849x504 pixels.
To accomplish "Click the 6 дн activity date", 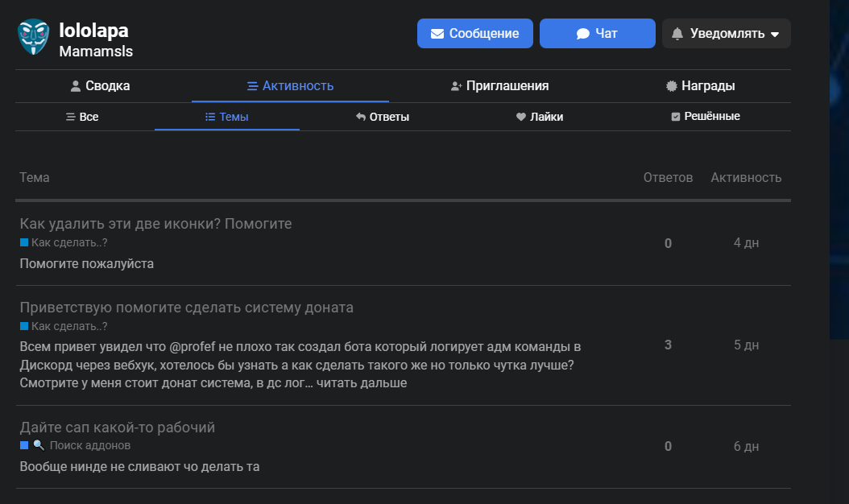I will [746, 447].
